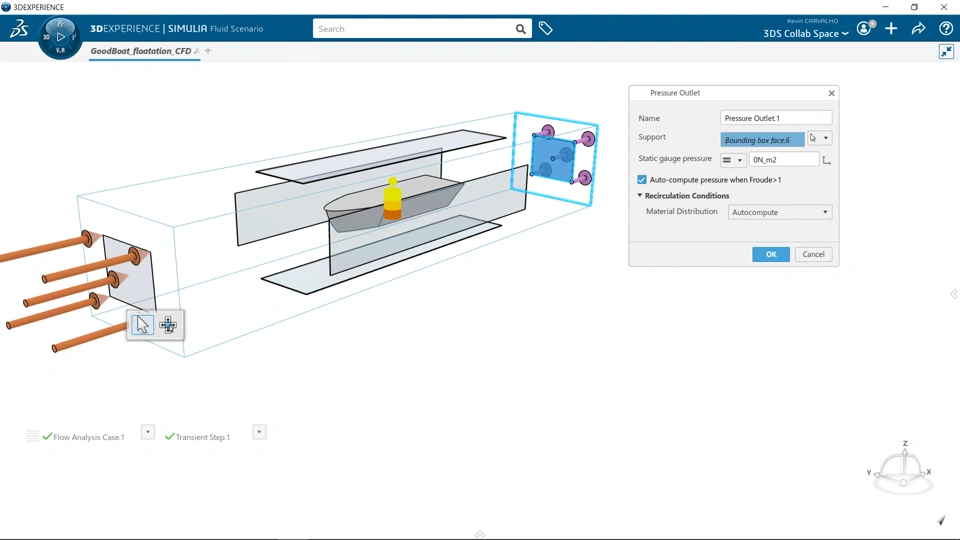Open the user profile icon
The width and height of the screenshot is (960, 540).
865,28
